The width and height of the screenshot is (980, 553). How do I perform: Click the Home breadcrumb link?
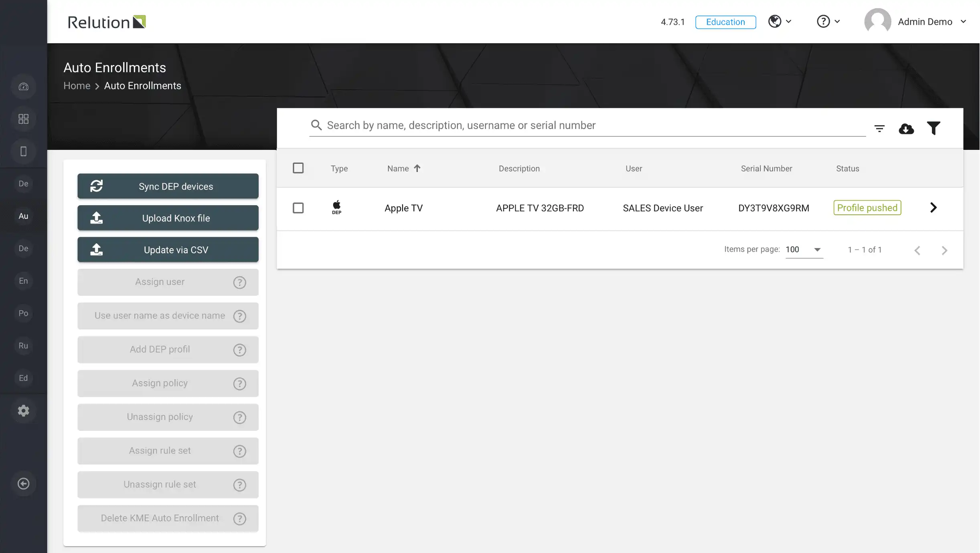[x=77, y=86]
